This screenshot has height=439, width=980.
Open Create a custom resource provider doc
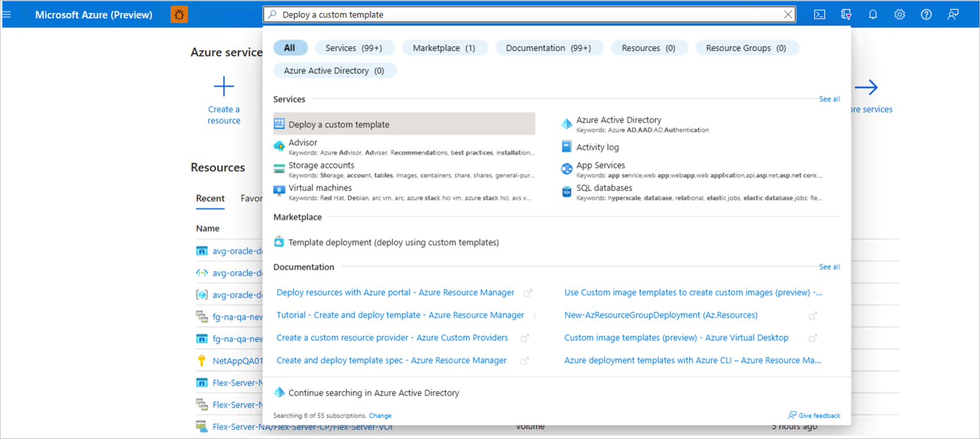[x=392, y=337]
